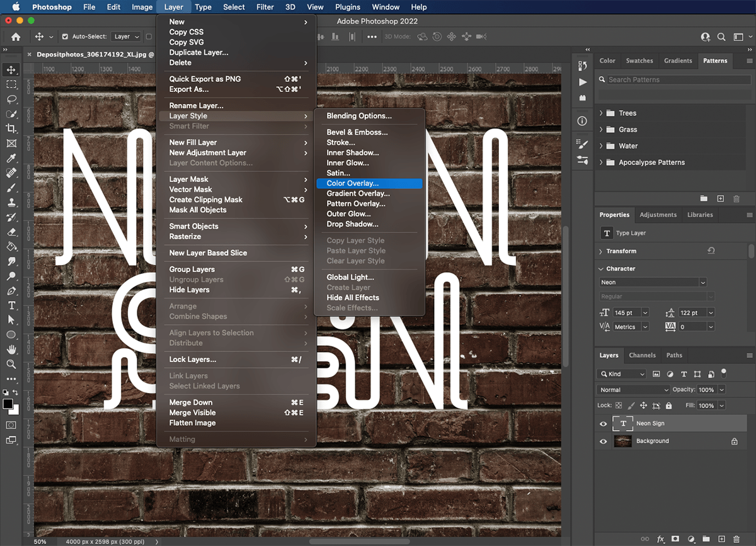This screenshot has height=546, width=756.
Task: Add a layer mask from the Layers panel
Action: tap(675, 539)
